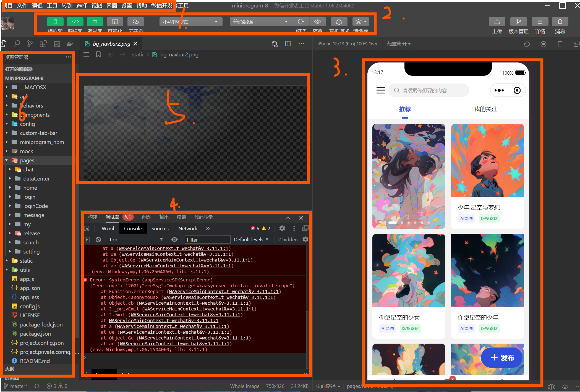Image resolution: width=580 pixels, height=392 pixels.
Task: Open the simulator hamburger menu
Action: pyautogui.click(x=380, y=90)
